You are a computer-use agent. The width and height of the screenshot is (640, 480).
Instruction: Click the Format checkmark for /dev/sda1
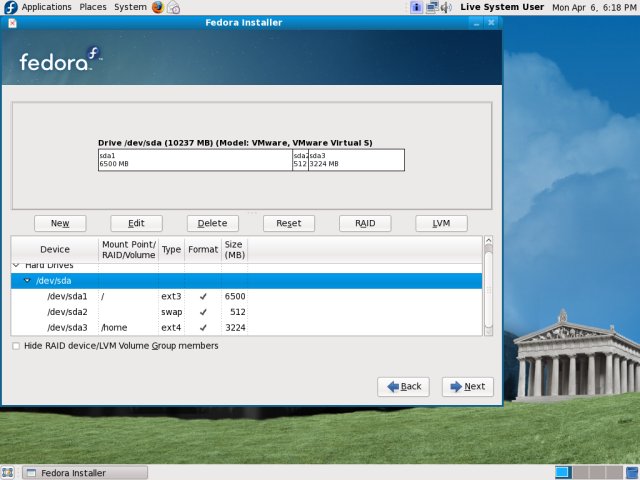tap(203, 297)
